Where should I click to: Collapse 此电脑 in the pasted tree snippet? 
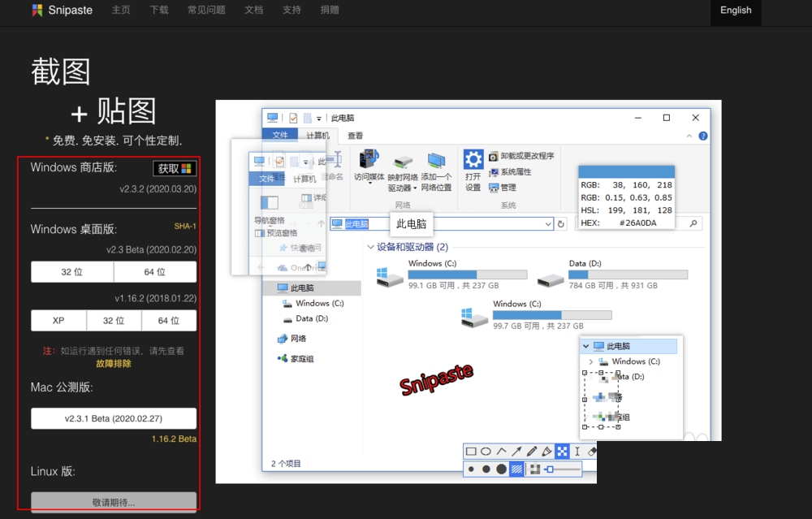click(x=585, y=346)
